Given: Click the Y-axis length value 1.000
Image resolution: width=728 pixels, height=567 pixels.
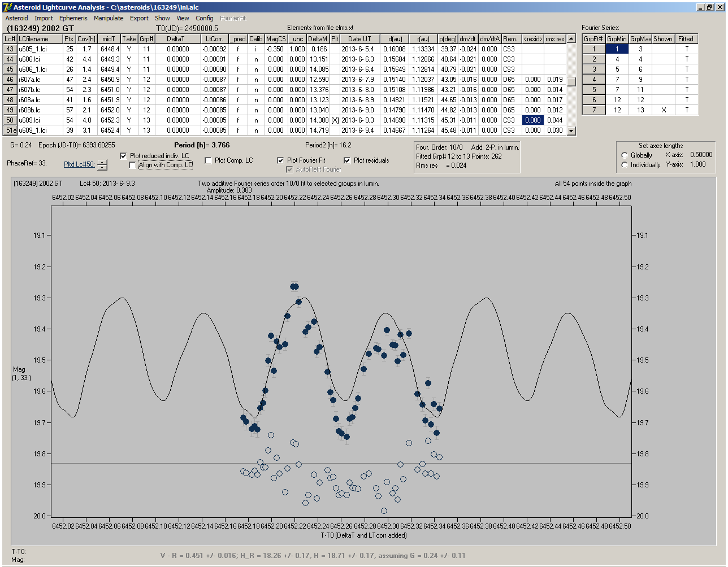Looking at the screenshot, I should tap(698, 164).
